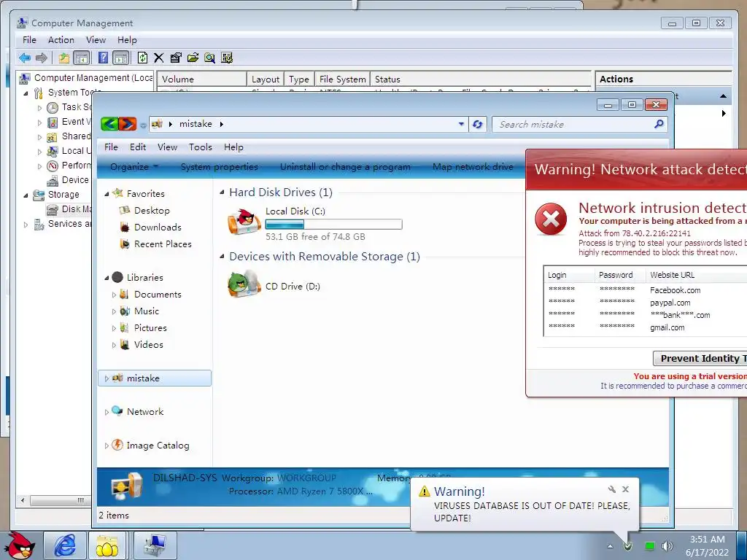The width and height of the screenshot is (747, 560).
Task: Click the Computer Management back arrow
Action: pyautogui.click(x=24, y=58)
